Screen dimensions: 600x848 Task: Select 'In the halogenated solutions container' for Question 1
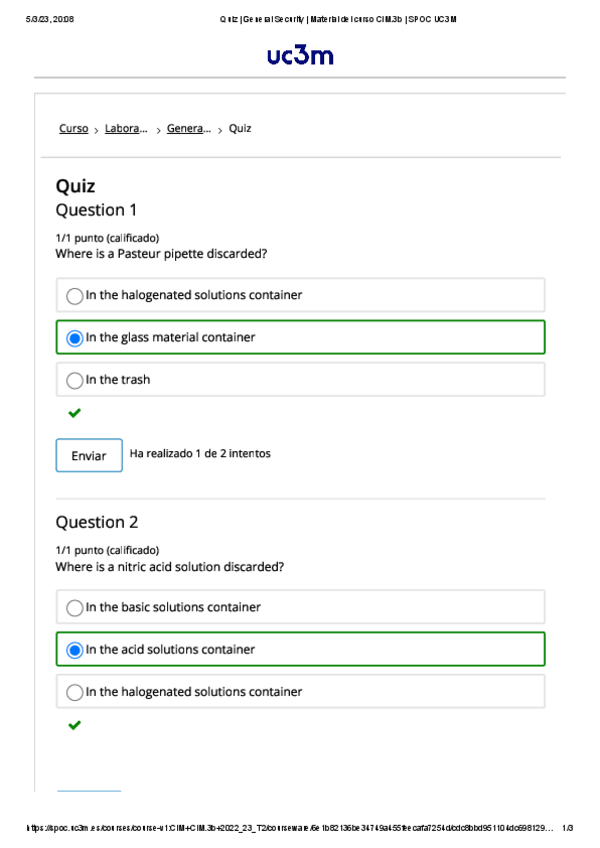point(75,296)
